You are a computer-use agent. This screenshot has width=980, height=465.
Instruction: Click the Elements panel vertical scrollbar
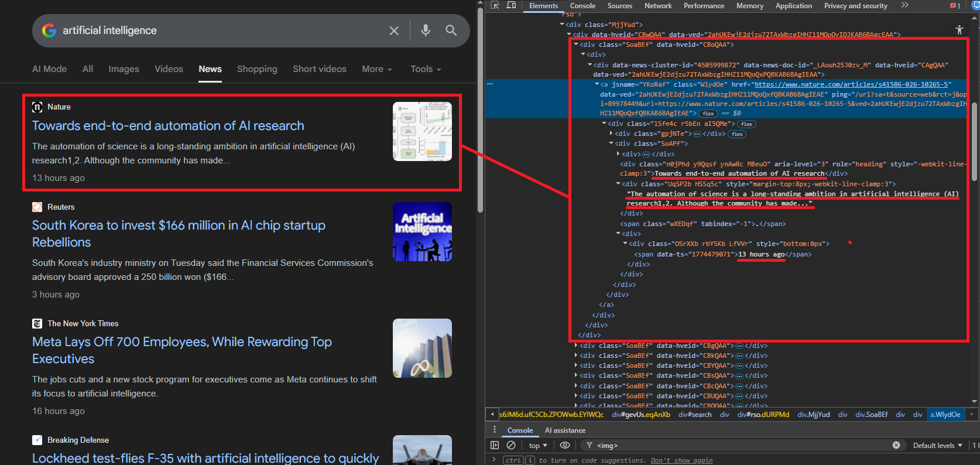(975, 142)
